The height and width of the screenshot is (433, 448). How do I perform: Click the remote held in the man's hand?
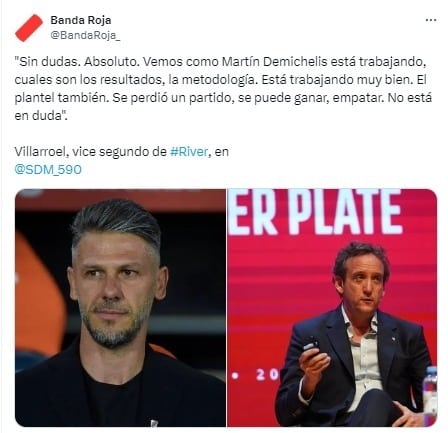(x=310, y=346)
